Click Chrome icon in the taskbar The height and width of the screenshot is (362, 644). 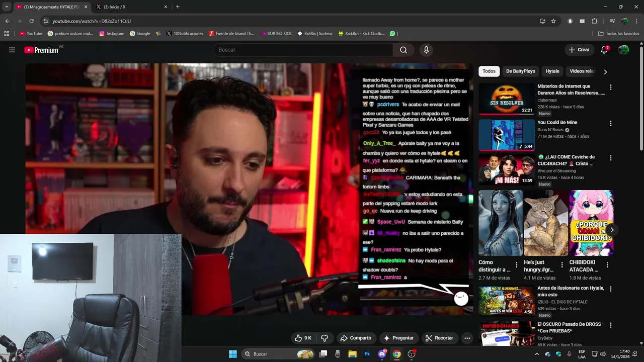point(397,354)
